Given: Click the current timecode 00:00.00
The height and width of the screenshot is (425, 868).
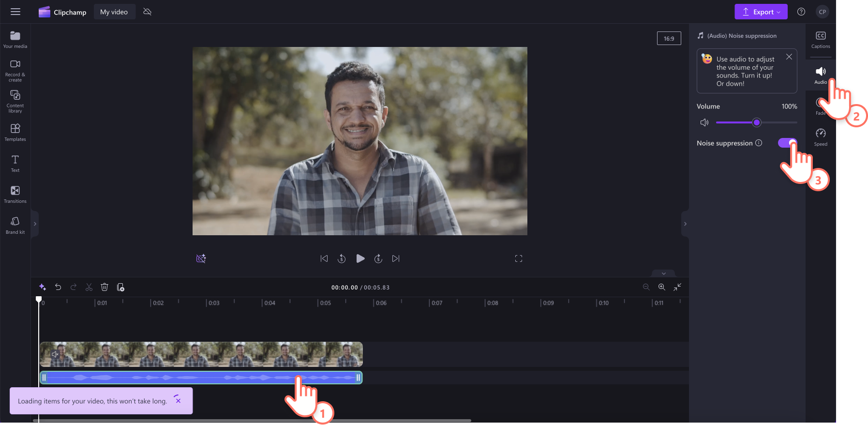Looking at the screenshot, I should (x=344, y=288).
